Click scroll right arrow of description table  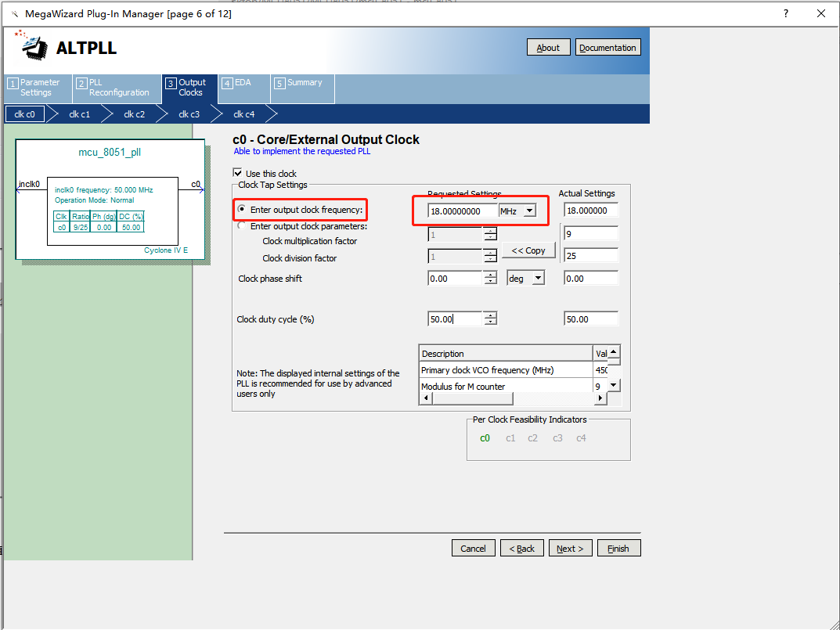coord(600,398)
